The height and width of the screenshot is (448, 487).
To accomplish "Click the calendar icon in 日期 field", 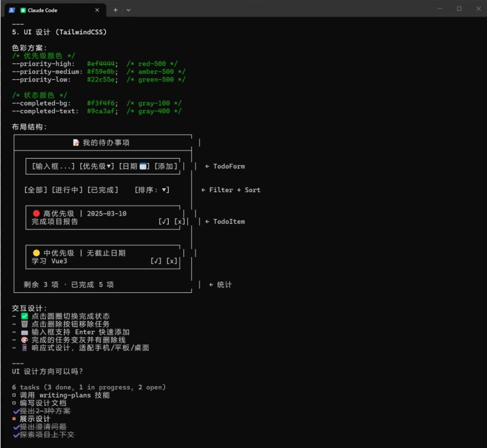I will [143, 166].
